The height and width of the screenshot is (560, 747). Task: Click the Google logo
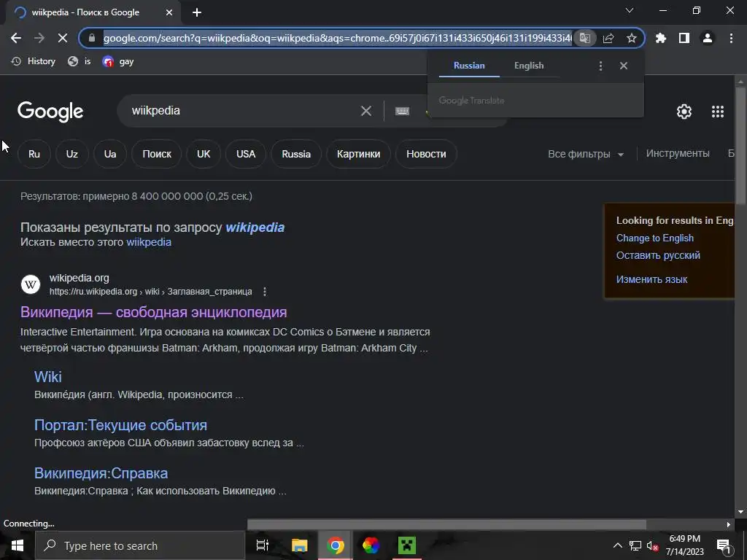pos(50,112)
